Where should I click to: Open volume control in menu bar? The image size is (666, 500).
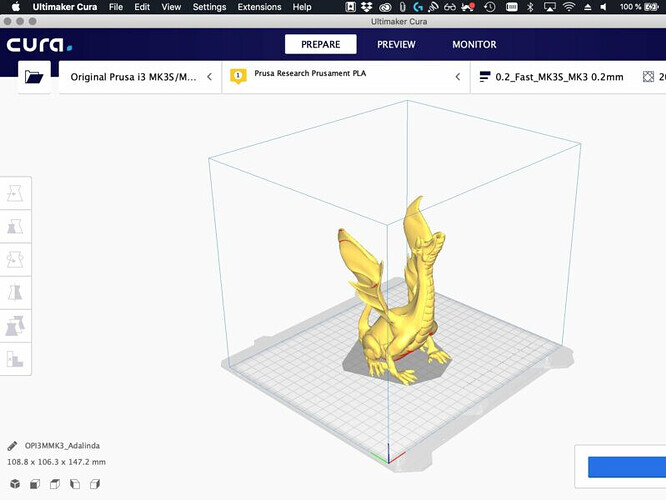point(604,7)
